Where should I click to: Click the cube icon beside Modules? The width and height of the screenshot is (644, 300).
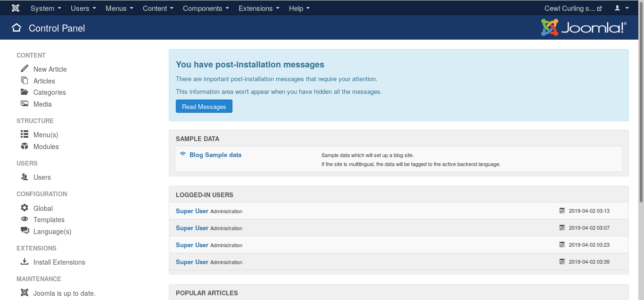(x=25, y=146)
